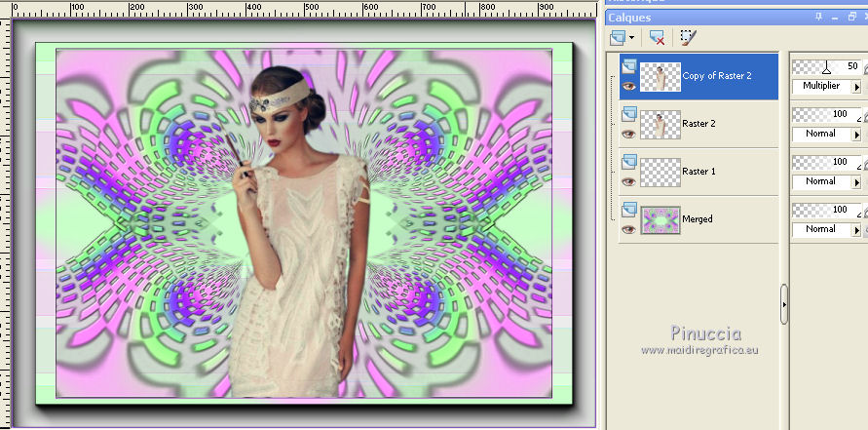Hide the Copy of Raster 2 layer
Screen dimensions: 868x430
(x=628, y=86)
